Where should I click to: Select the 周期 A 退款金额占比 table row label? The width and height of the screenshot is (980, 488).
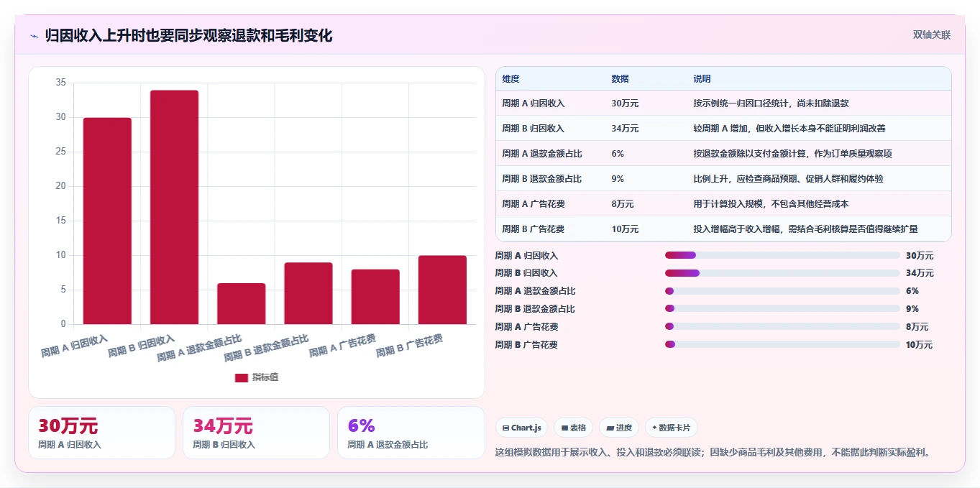click(x=542, y=154)
